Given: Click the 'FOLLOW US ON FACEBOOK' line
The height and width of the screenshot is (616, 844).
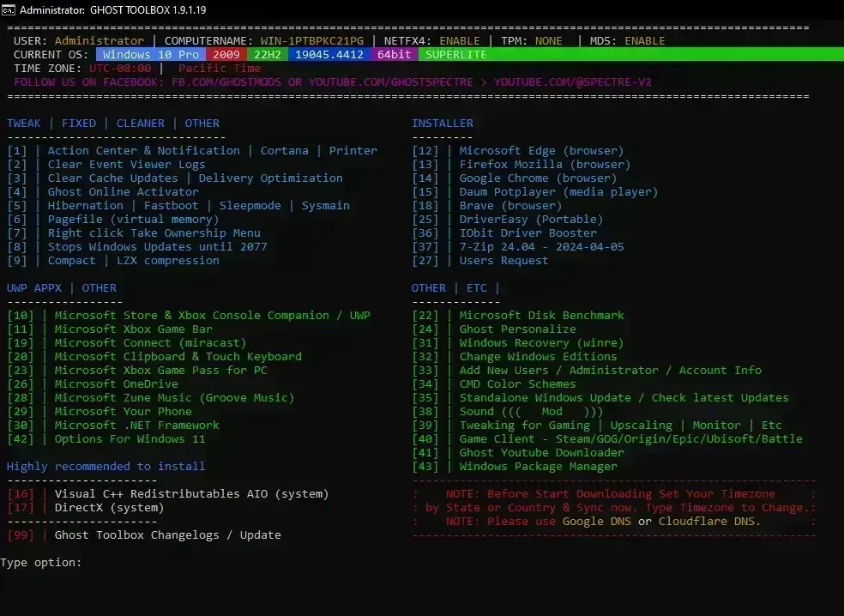Looking at the screenshot, I should pyautogui.click(x=333, y=82).
